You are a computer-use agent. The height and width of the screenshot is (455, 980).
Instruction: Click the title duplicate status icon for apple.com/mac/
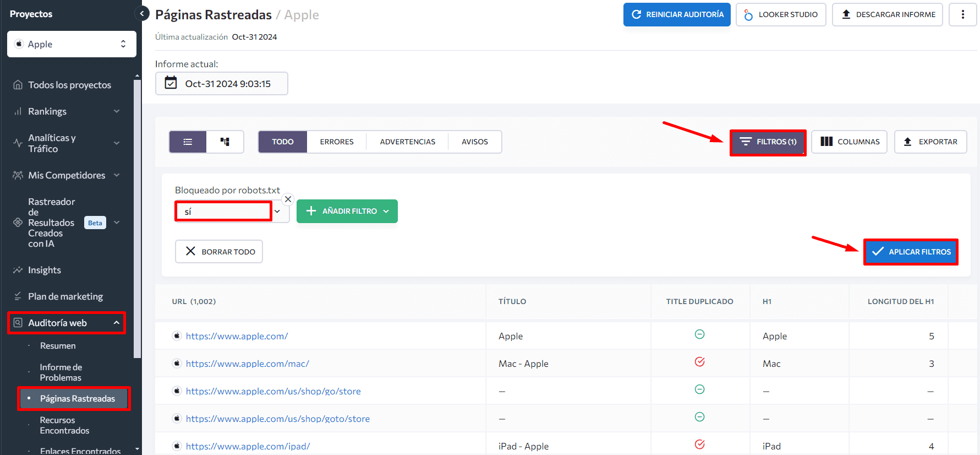point(700,362)
